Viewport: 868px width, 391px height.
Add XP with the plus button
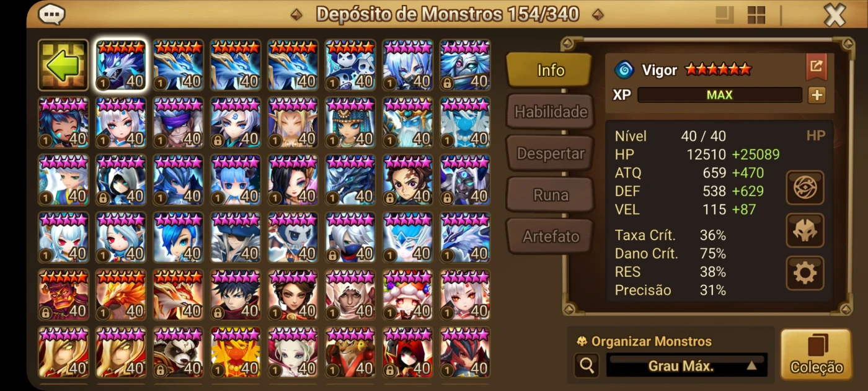(817, 95)
